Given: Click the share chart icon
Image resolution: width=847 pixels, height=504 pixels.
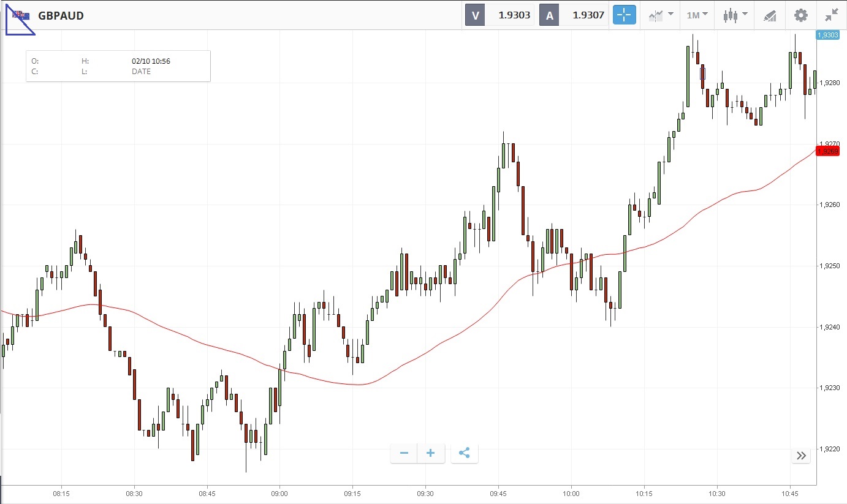Looking at the screenshot, I should tap(464, 453).
